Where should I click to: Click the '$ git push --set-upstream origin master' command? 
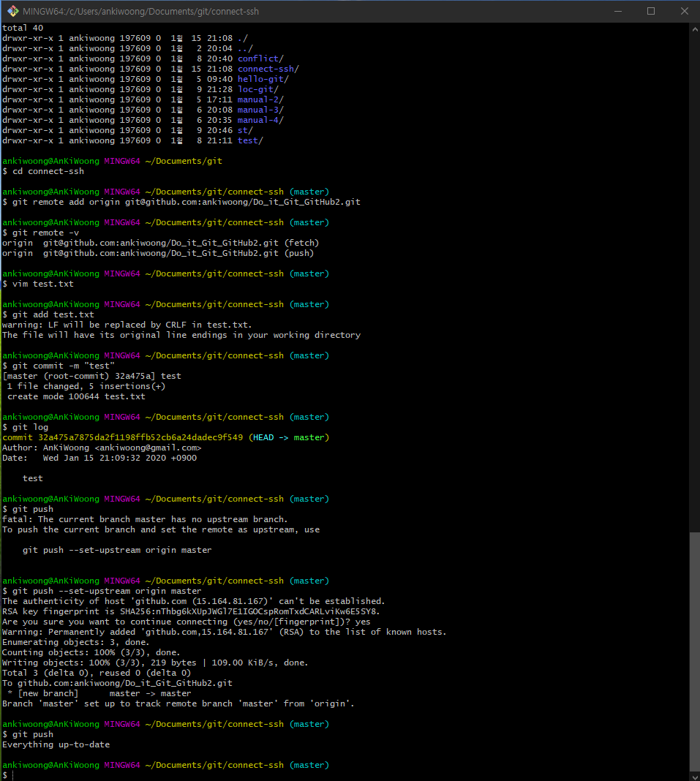tap(102, 591)
